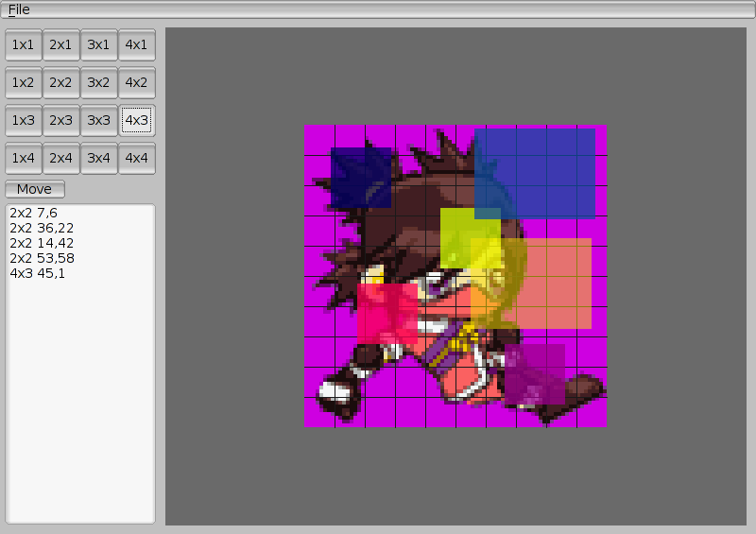The height and width of the screenshot is (534, 756).
Task: Click the Move button
Action: coord(34,189)
